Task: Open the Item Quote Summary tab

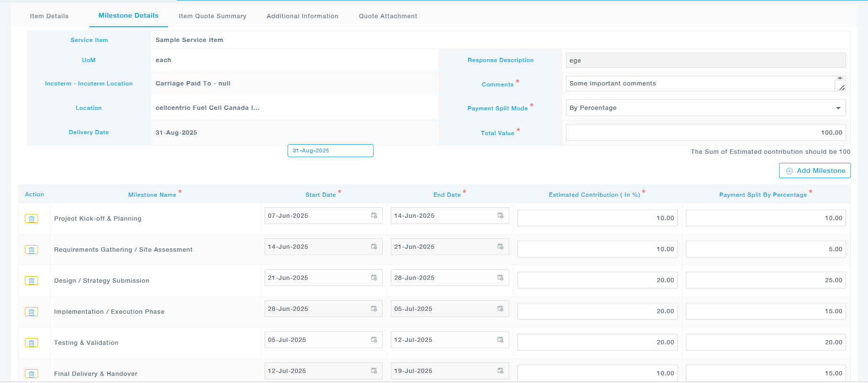Action: coord(213,16)
